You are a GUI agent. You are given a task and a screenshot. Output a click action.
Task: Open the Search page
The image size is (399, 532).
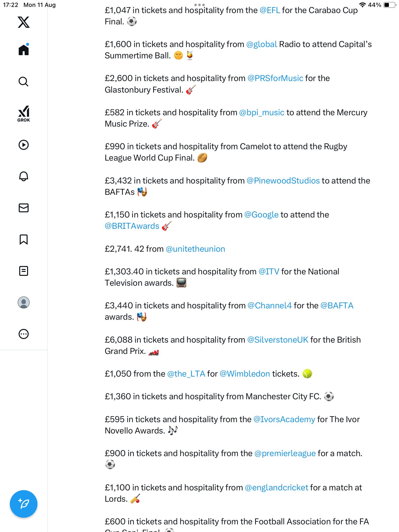24,82
